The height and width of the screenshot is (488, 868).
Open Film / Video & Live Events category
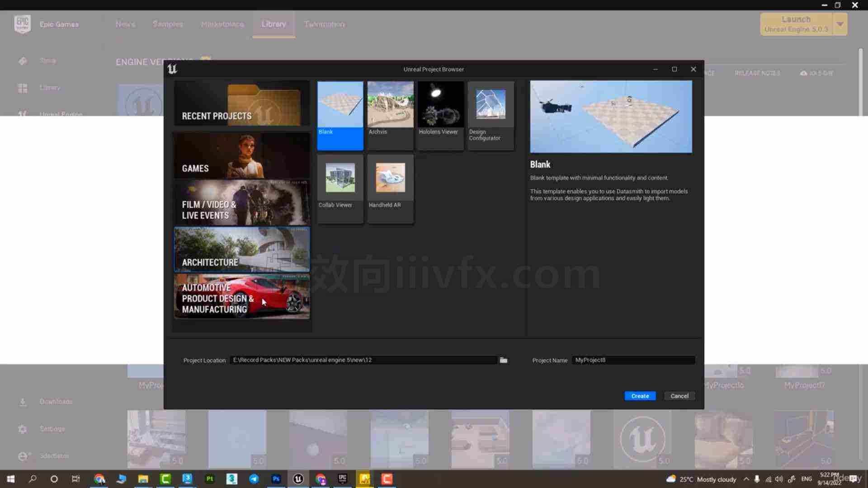tap(242, 203)
